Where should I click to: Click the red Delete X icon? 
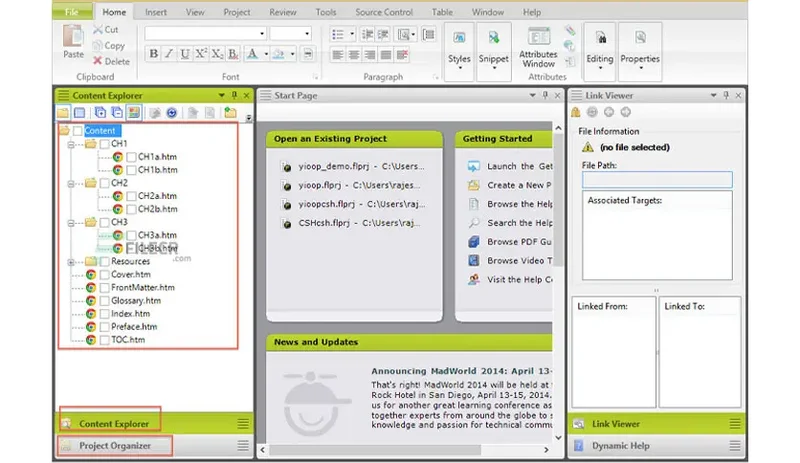pyautogui.click(x=98, y=61)
